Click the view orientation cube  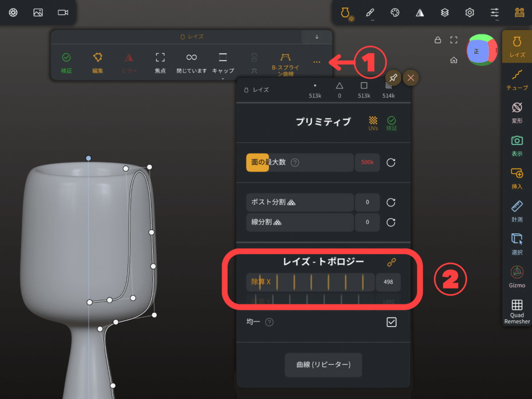482,50
